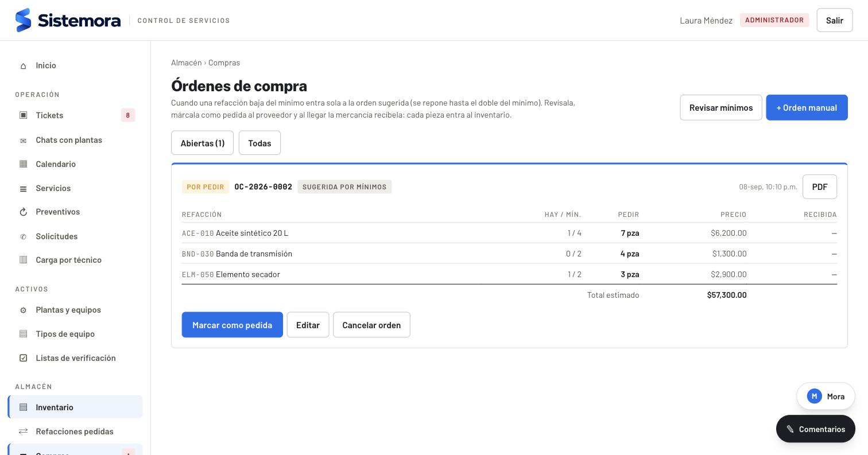Download the order PDF

tap(820, 186)
